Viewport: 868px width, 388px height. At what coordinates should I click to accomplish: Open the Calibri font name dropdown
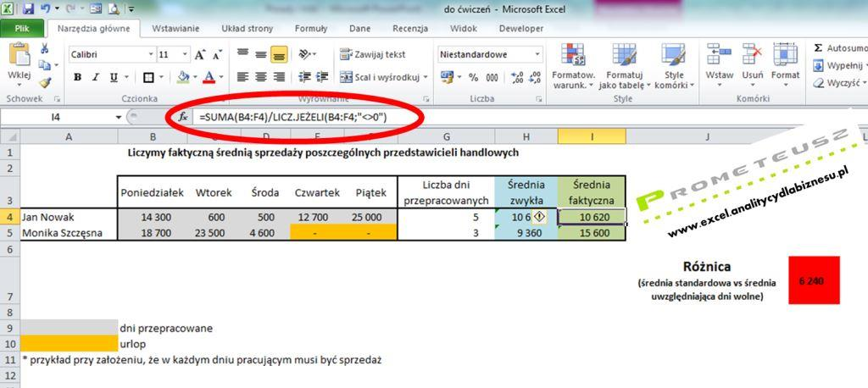(151, 55)
